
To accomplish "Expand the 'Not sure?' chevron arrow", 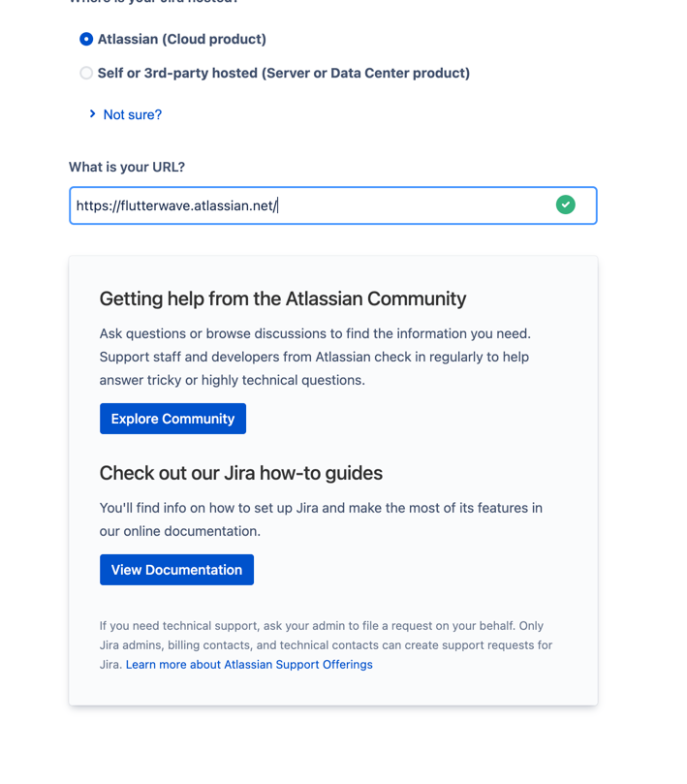I will click(x=92, y=114).
